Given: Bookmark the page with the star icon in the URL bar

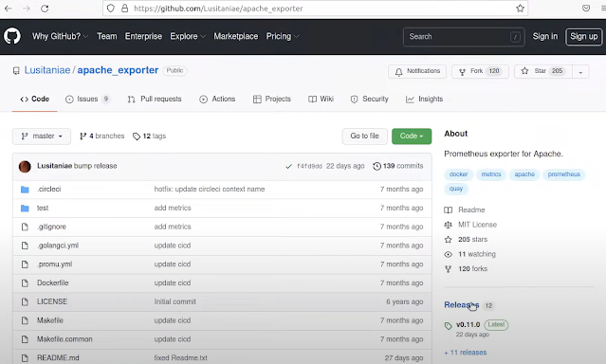Looking at the screenshot, I should [520, 9].
